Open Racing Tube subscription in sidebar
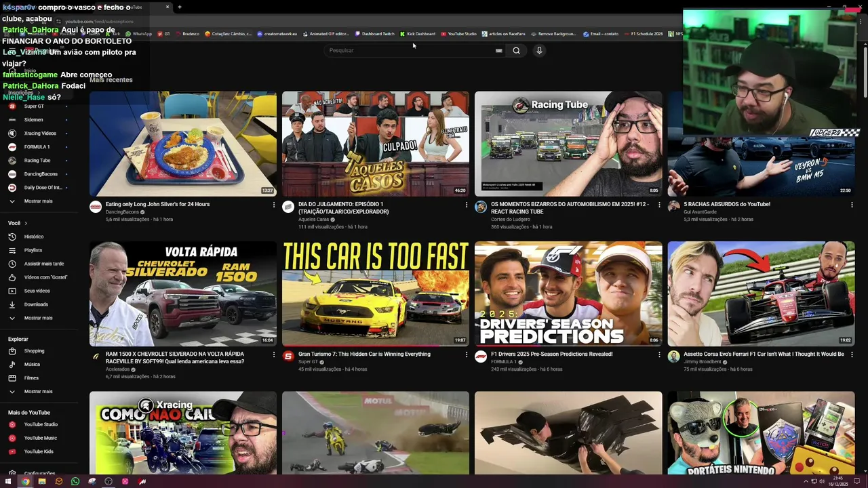Image resolution: width=868 pixels, height=488 pixels. coord(37,161)
